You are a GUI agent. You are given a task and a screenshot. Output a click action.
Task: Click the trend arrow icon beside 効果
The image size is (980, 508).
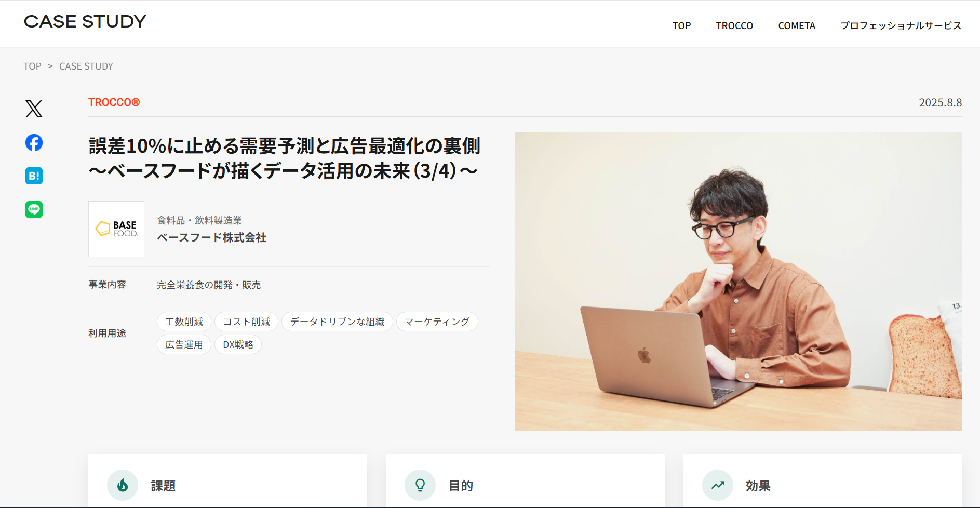pyautogui.click(x=718, y=485)
